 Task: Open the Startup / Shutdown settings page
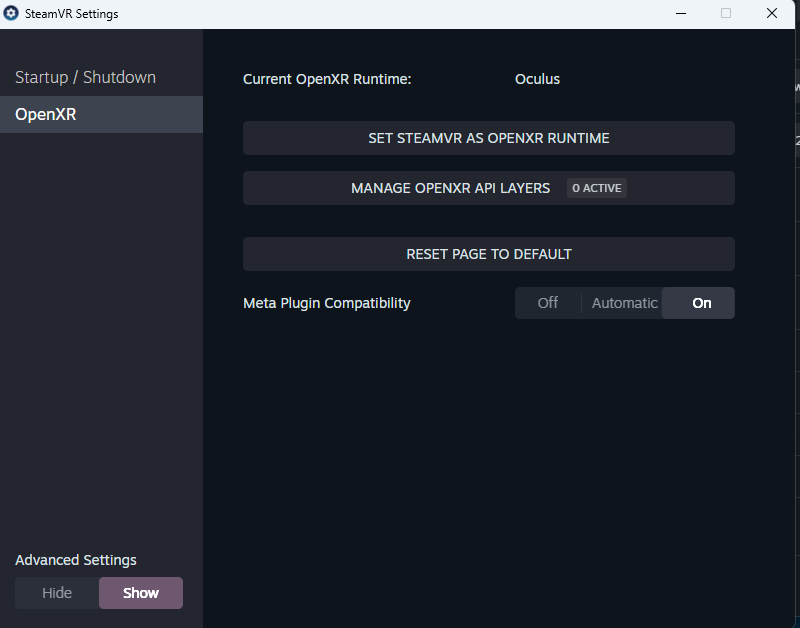click(x=101, y=78)
